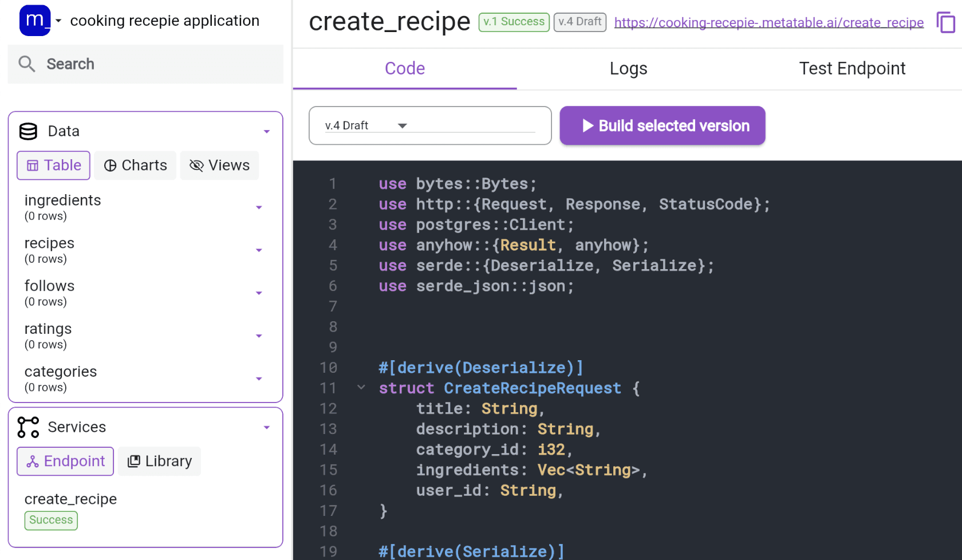The height and width of the screenshot is (560, 962).
Task: Expand the ingredients table
Action: tap(259, 207)
